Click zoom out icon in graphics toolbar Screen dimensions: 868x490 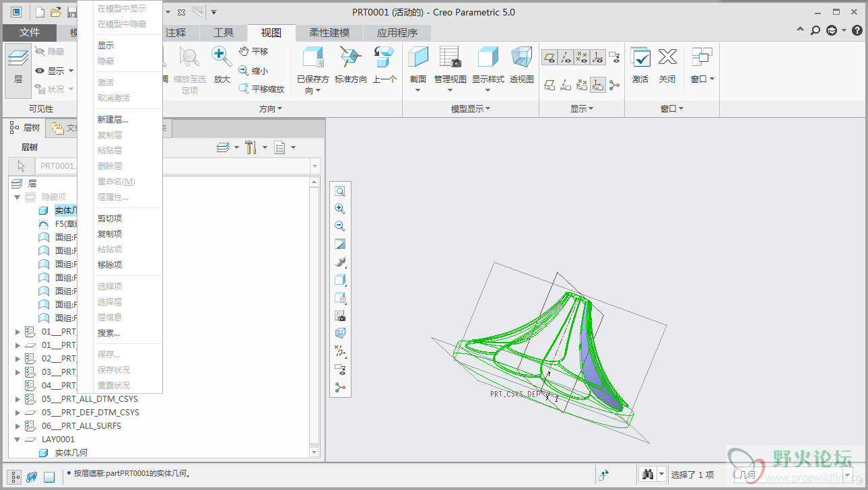340,226
